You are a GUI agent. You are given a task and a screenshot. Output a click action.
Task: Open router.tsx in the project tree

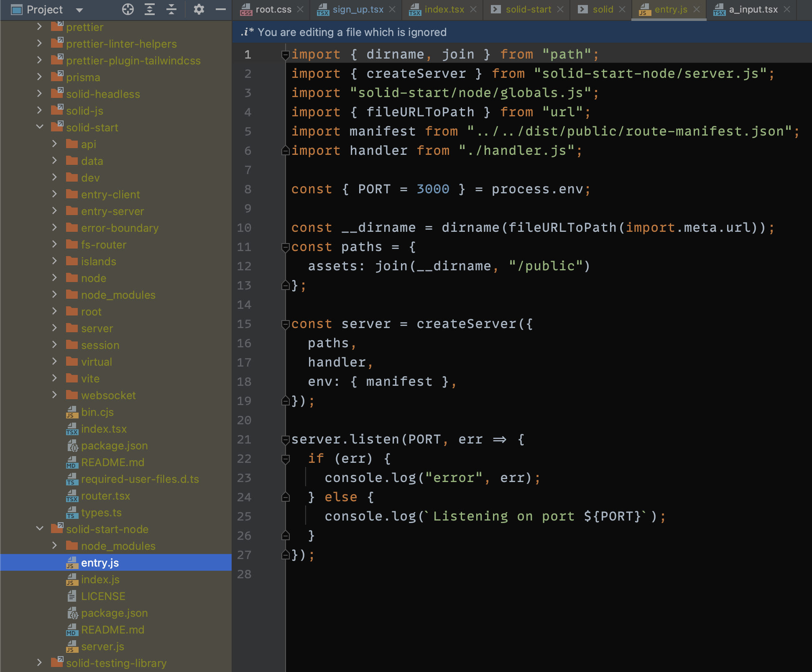105,496
